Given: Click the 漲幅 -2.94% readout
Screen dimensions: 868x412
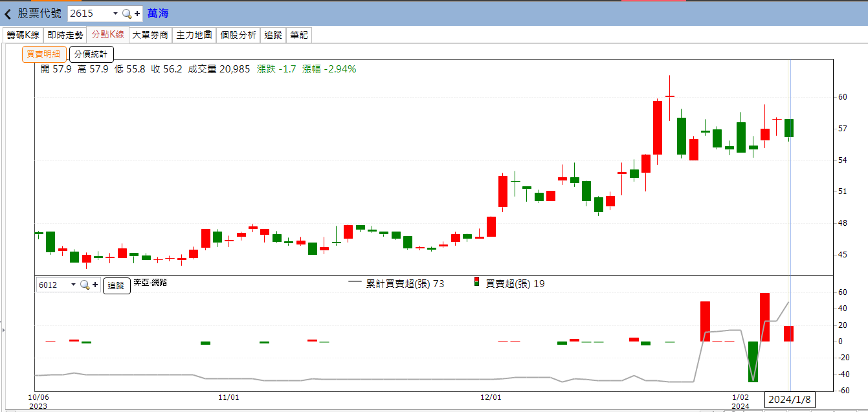Looking at the screenshot, I should pos(329,69).
